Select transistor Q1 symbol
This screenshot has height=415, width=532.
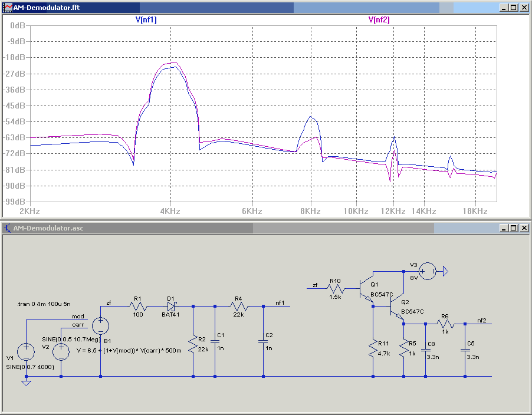coord(366,289)
